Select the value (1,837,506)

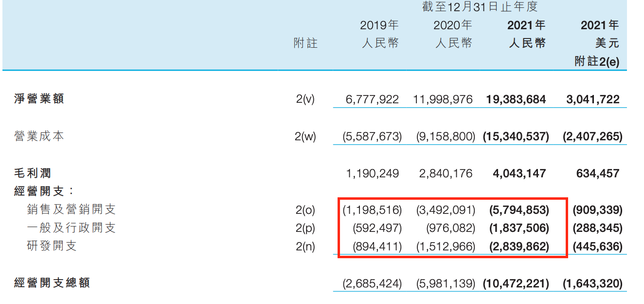point(519,228)
